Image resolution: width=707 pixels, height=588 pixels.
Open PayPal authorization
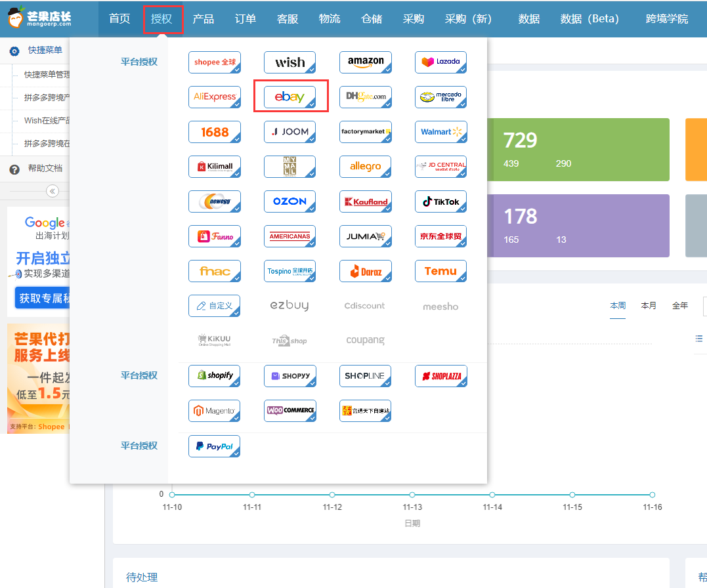click(x=215, y=446)
